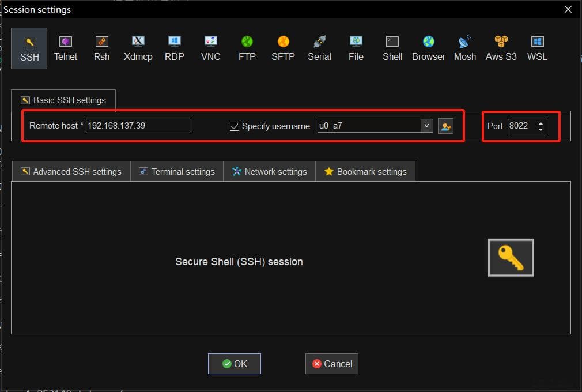Select the Xdmcp session type

[138, 48]
